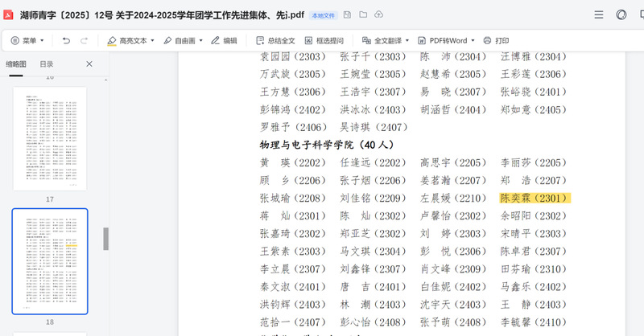The image size is (644, 336).
Task: Switch to the 目录 tab
Action: (x=47, y=64)
